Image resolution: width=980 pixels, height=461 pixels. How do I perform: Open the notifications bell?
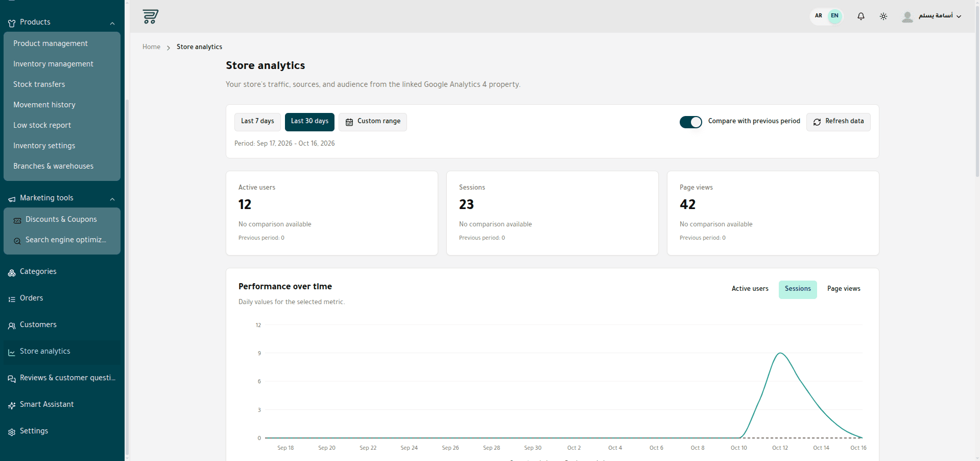pos(861,16)
